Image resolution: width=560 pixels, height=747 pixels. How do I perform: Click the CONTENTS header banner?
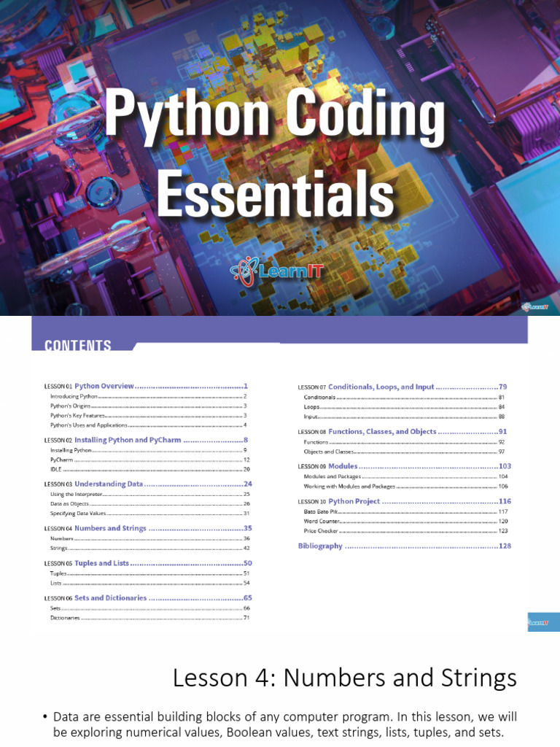pyautogui.click(x=279, y=333)
